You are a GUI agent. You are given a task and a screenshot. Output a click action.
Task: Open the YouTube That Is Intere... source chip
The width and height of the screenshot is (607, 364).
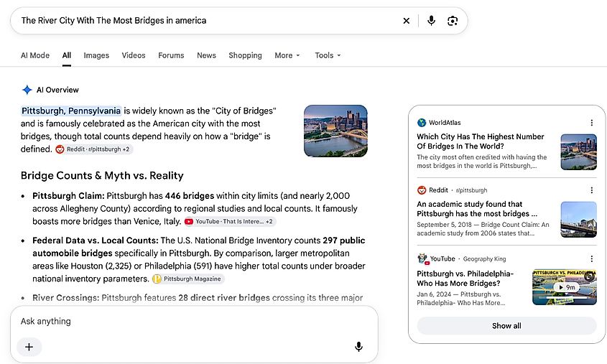coord(230,222)
